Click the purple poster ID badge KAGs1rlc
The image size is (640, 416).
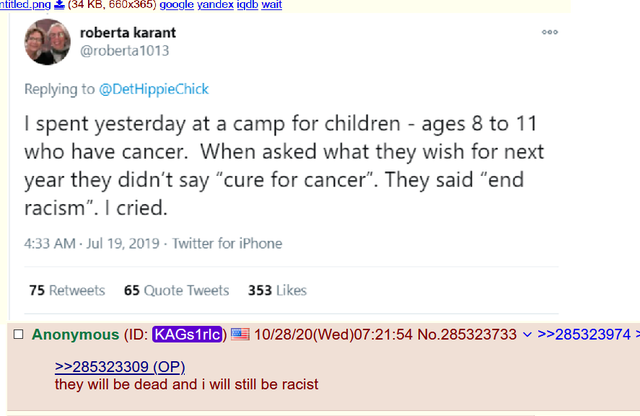(189, 333)
